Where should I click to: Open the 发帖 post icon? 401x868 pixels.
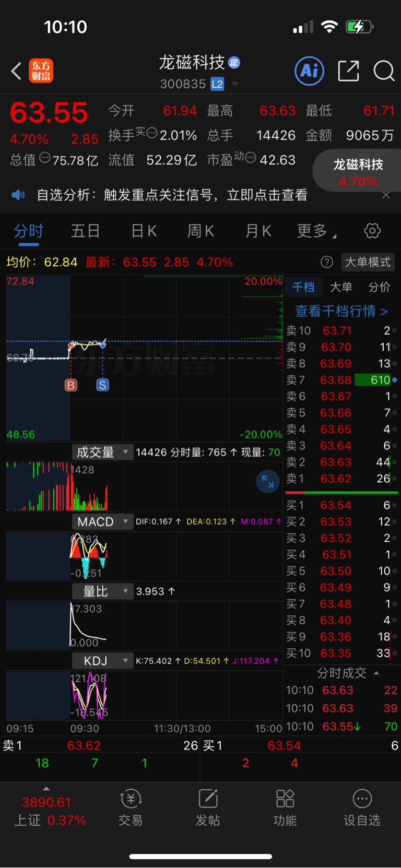[x=208, y=808]
